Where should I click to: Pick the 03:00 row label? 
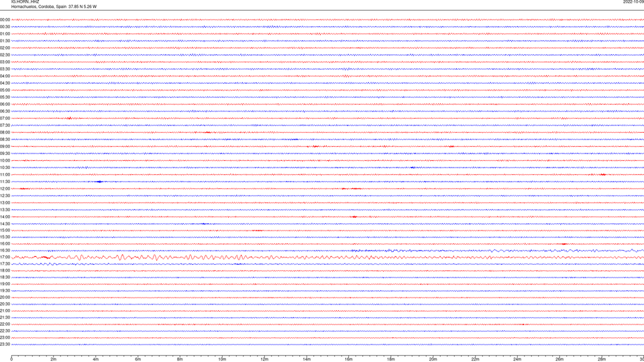pyautogui.click(x=5, y=62)
